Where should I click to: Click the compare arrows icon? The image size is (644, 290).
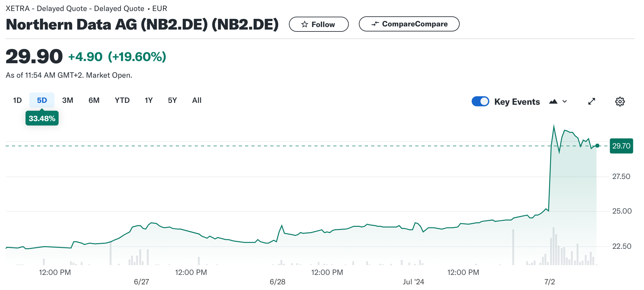coord(375,24)
